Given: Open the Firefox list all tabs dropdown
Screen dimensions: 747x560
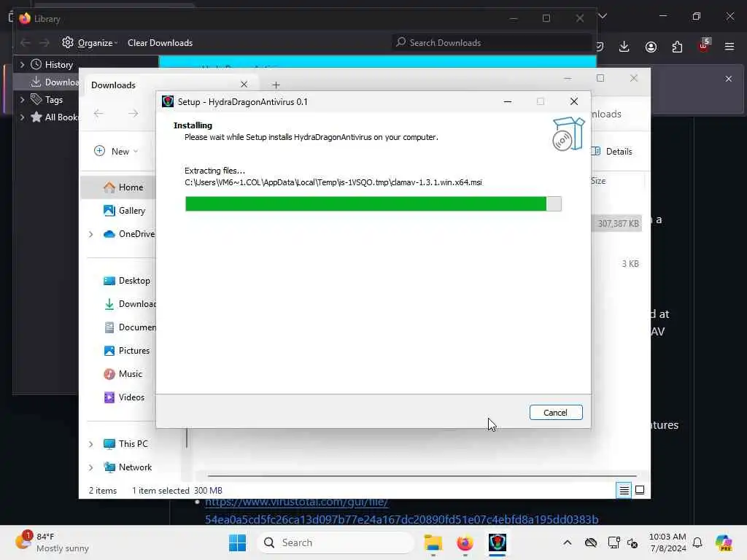Looking at the screenshot, I should click(x=603, y=16).
